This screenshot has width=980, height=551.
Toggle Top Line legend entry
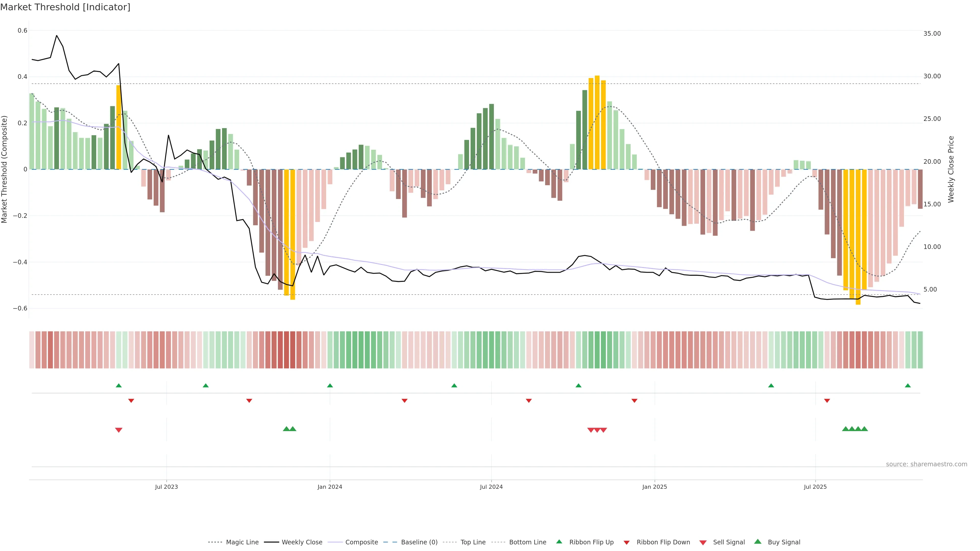(x=473, y=542)
